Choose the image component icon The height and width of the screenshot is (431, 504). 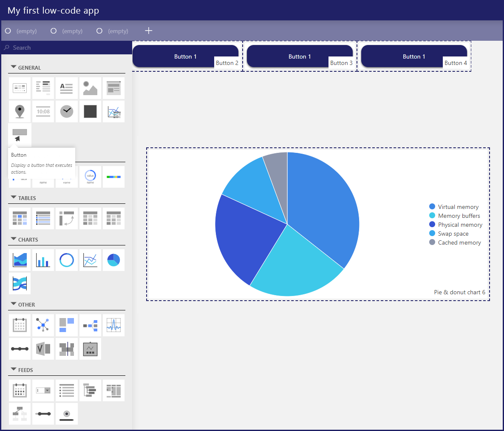pos(91,88)
